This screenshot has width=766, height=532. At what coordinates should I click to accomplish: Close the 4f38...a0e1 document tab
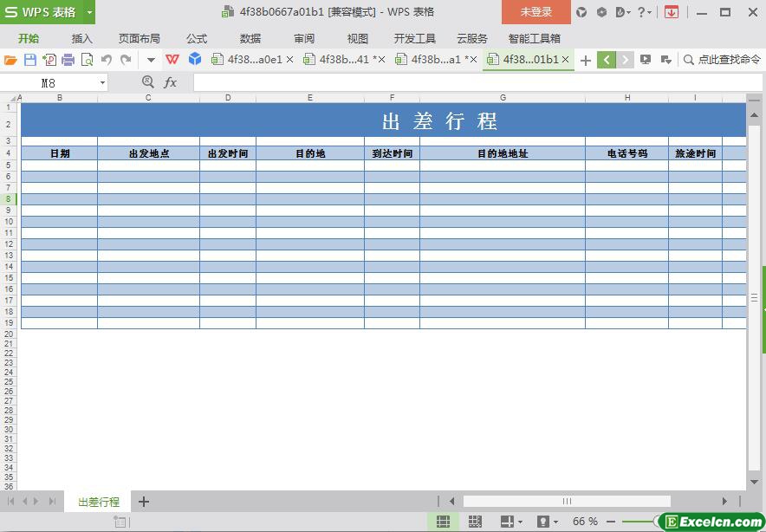point(289,60)
